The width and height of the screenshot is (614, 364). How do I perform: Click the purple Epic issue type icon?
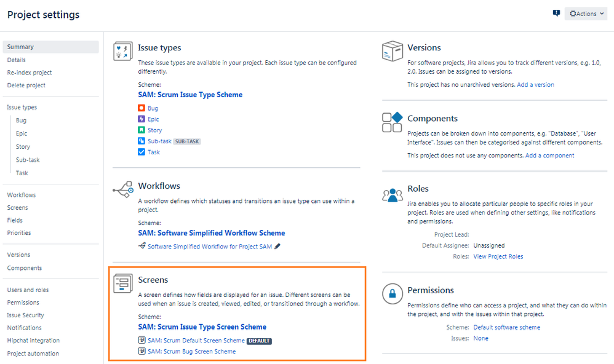coord(142,119)
